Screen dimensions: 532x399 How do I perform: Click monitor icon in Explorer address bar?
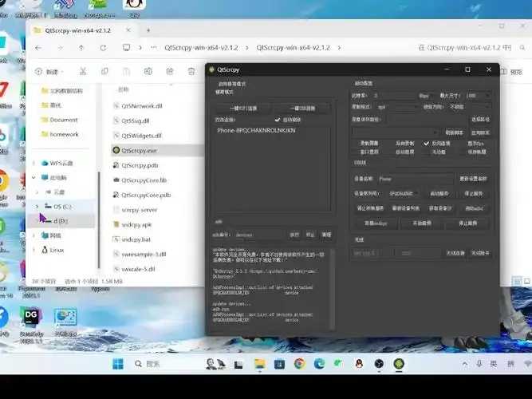tap(126, 48)
